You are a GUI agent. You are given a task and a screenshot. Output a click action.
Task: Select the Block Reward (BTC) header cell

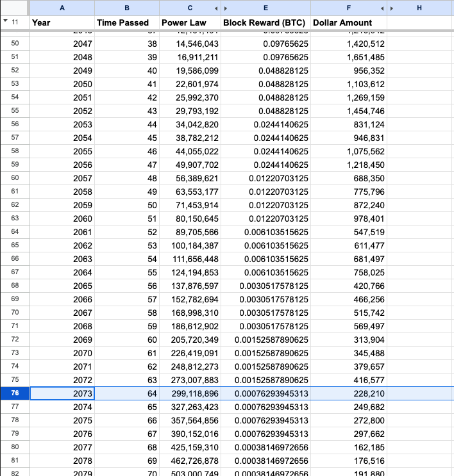[265, 23]
